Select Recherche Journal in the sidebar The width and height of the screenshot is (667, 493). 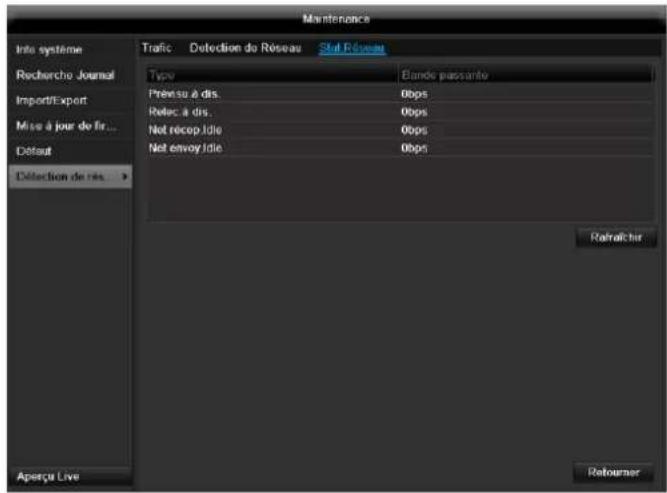(x=58, y=75)
